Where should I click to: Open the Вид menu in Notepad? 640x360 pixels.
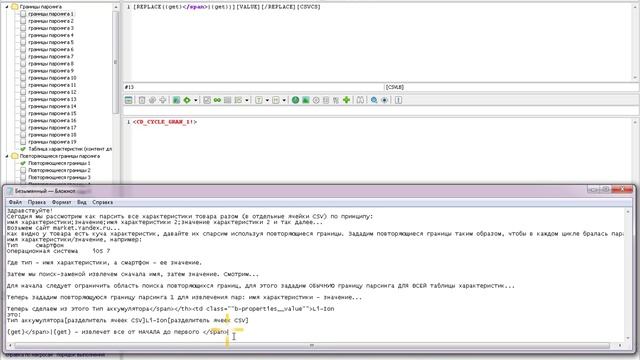(82, 202)
